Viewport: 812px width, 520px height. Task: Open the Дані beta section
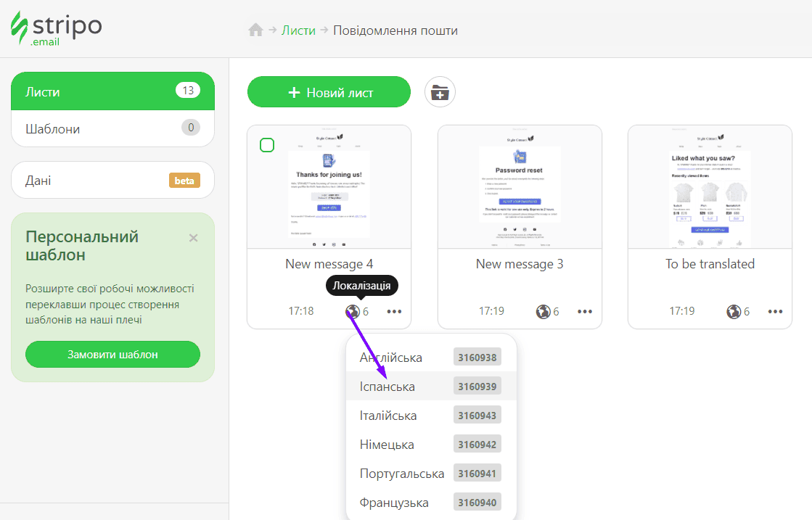(112, 181)
